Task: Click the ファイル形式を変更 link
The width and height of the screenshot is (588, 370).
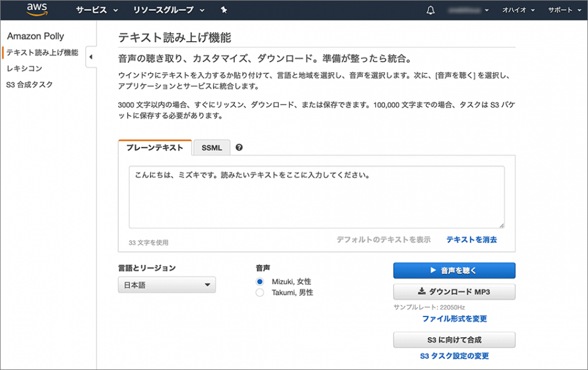Action: tap(454, 318)
